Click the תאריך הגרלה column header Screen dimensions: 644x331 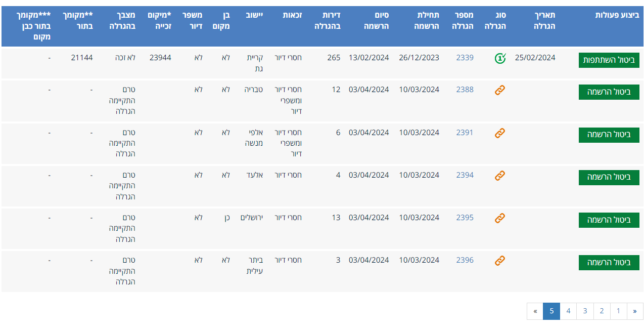pyautogui.click(x=537, y=21)
